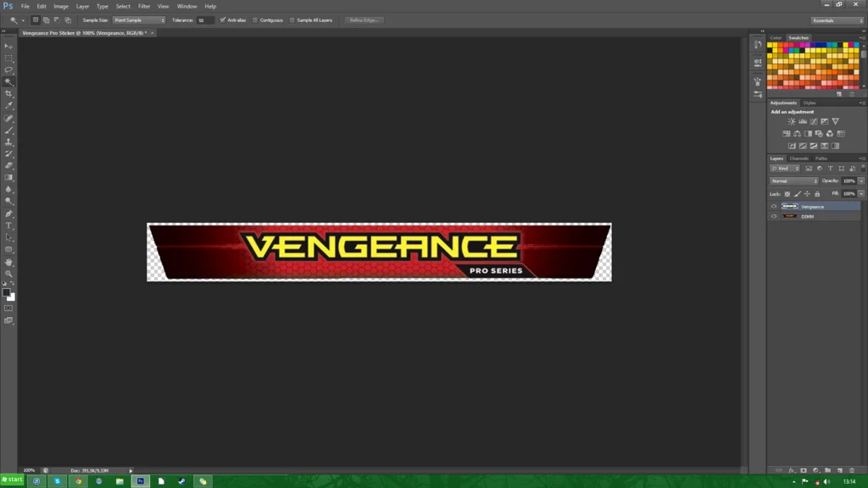Select the Crop tool
The width and height of the screenshot is (868, 488).
8,93
